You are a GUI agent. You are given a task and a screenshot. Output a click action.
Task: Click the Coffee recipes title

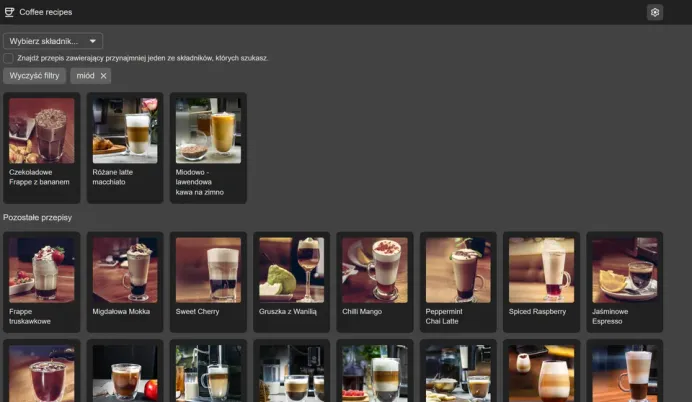(x=45, y=12)
